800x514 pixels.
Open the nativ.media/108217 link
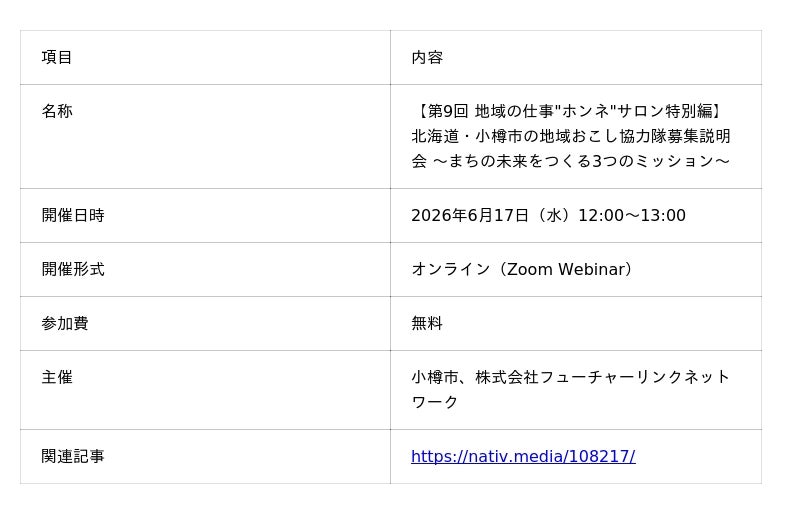point(523,456)
